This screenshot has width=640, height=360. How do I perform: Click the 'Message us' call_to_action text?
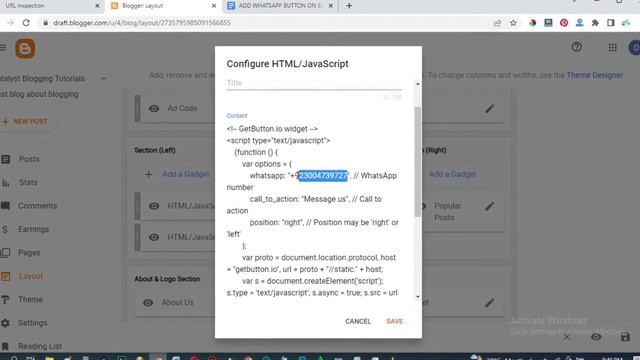pyautogui.click(x=325, y=199)
